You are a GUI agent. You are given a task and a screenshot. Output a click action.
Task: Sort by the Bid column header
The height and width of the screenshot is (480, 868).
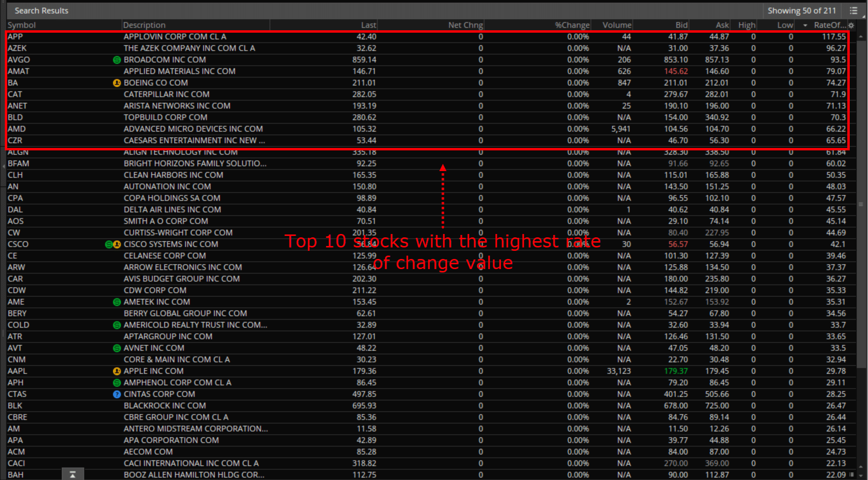coord(681,25)
